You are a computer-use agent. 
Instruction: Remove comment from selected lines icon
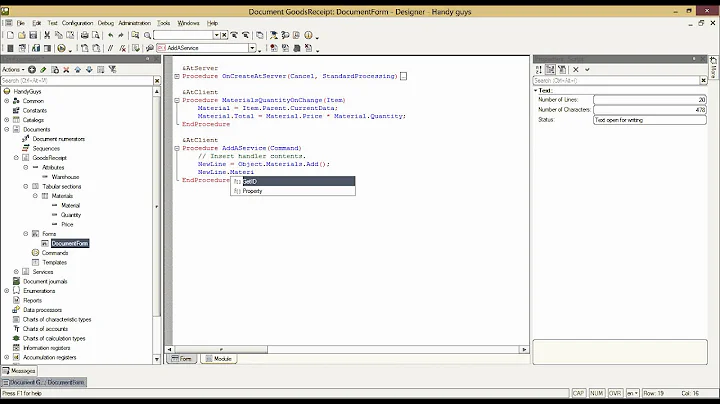click(x=122, y=48)
